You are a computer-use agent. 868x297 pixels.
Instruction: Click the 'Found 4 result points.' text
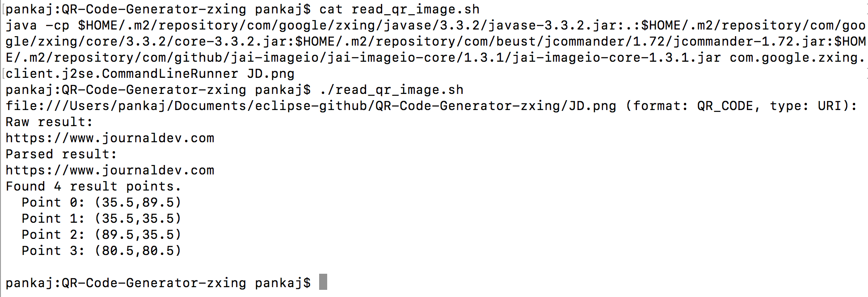(93, 187)
